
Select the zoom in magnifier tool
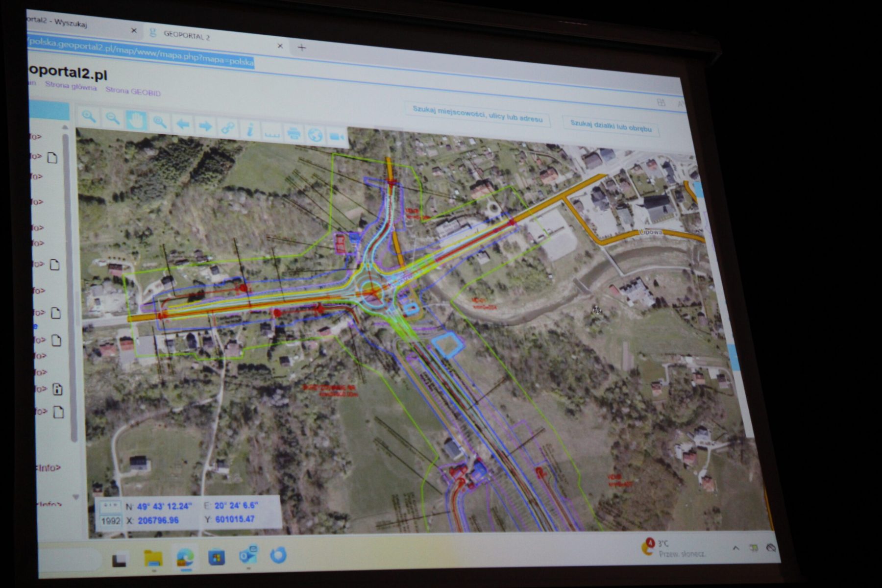click(89, 117)
